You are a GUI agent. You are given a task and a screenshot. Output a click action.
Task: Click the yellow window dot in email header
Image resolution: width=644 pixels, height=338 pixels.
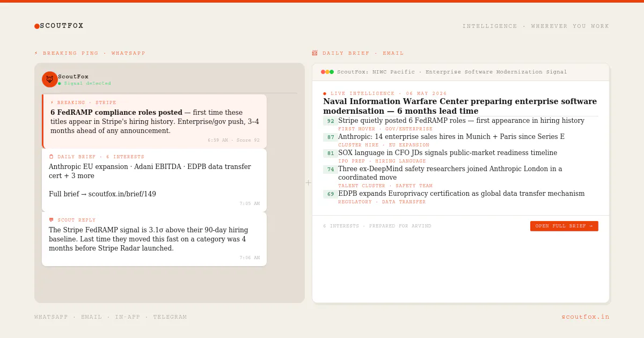327,72
